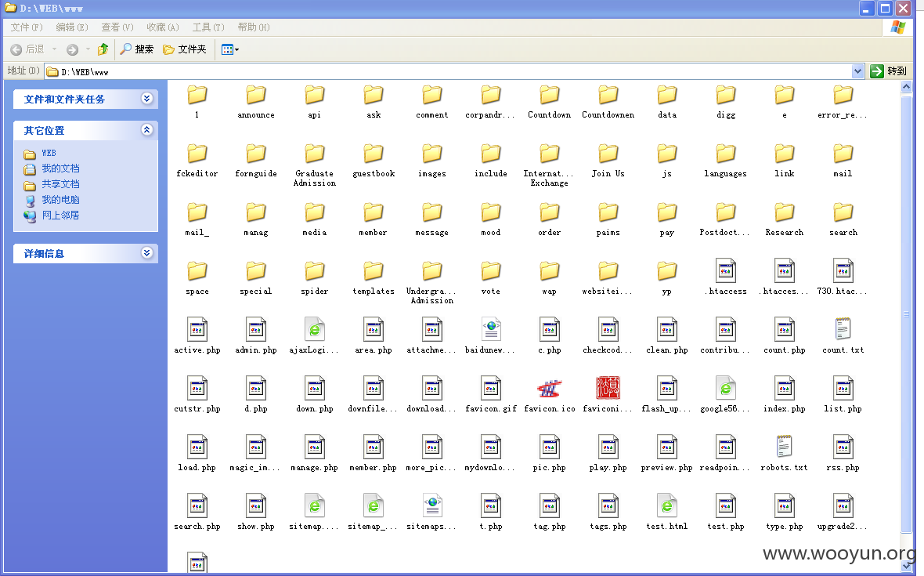The image size is (924, 576).
Task: Select the languages folder
Action: coord(725,161)
